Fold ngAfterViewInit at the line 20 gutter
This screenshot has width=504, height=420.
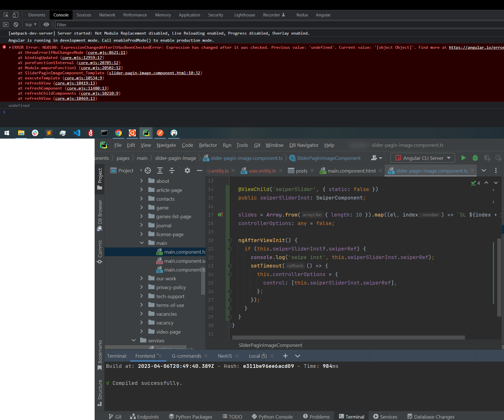(x=229, y=240)
